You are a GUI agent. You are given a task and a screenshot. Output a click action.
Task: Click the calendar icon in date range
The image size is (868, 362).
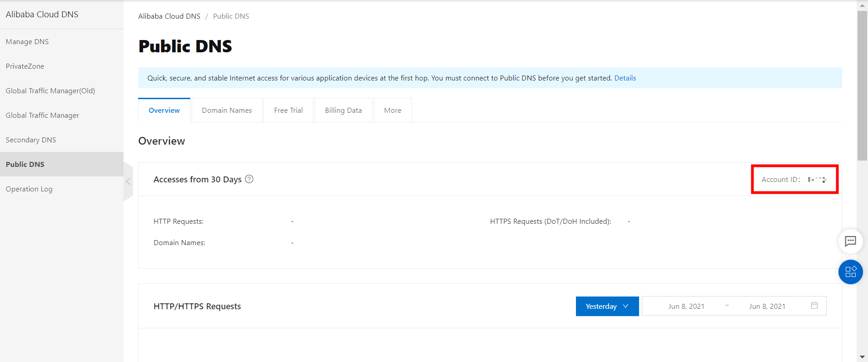814,306
